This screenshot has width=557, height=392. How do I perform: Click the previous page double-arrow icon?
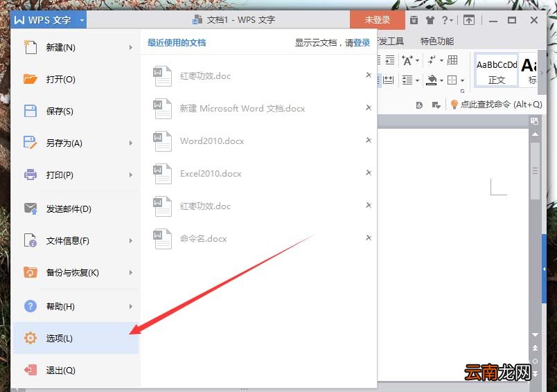[535, 348]
